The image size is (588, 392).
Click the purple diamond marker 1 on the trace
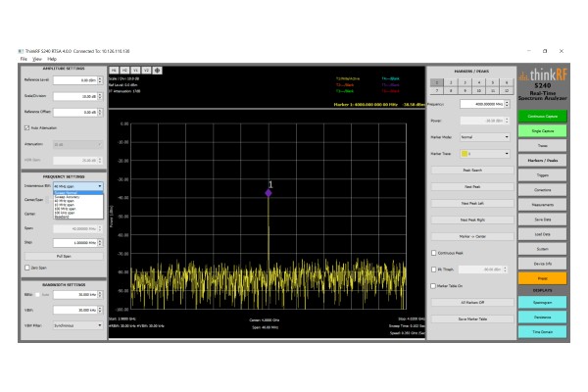point(269,193)
